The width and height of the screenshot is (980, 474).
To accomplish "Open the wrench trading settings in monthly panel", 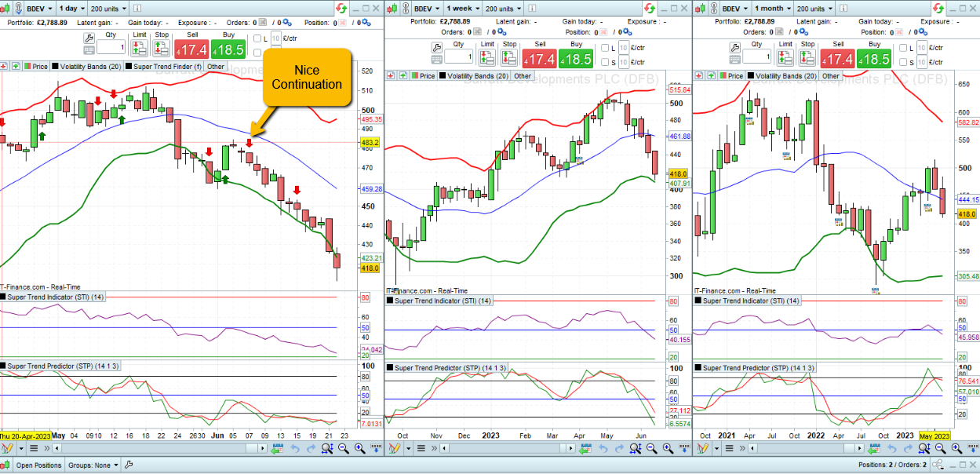I will tap(735, 48).
